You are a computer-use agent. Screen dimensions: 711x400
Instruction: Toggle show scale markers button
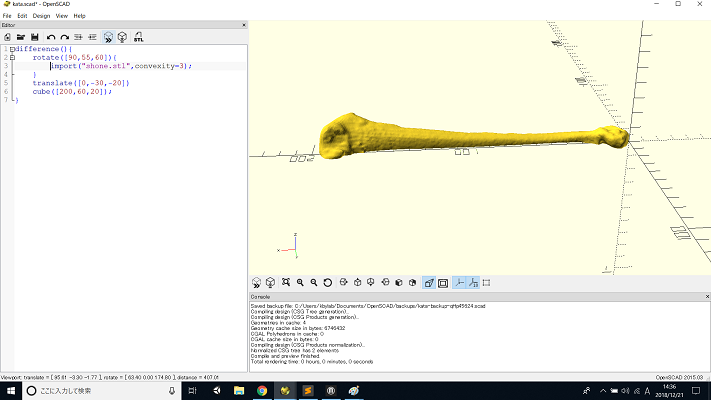473,283
